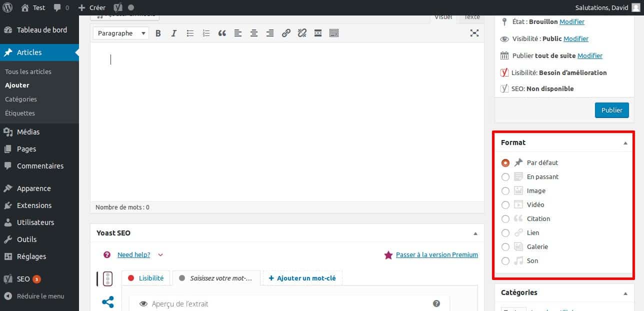Collapse the Format panel
Screen dimensions: 644x311
coord(624,142)
